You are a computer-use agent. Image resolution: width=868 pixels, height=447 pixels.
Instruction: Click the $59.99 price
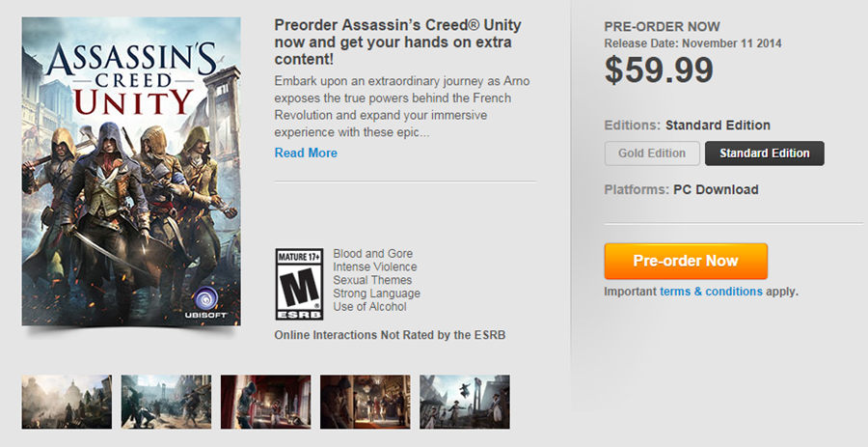click(x=659, y=70)
